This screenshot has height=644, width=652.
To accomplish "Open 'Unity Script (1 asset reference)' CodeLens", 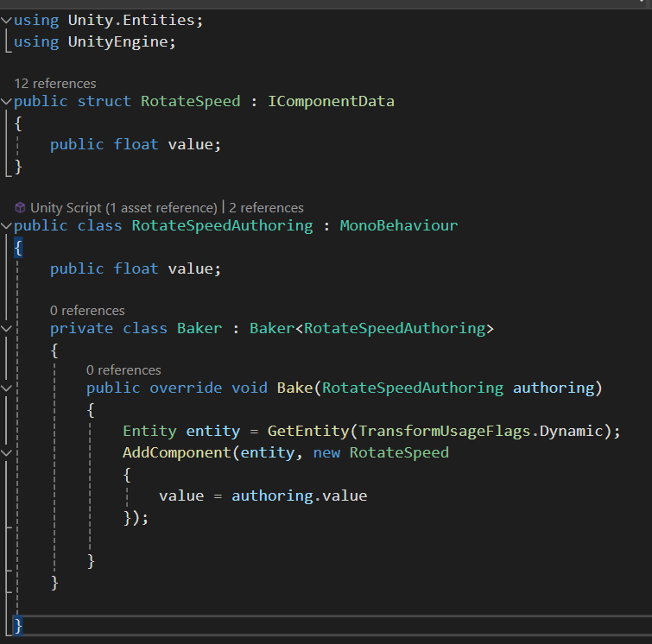I will (x=123, y=207).
